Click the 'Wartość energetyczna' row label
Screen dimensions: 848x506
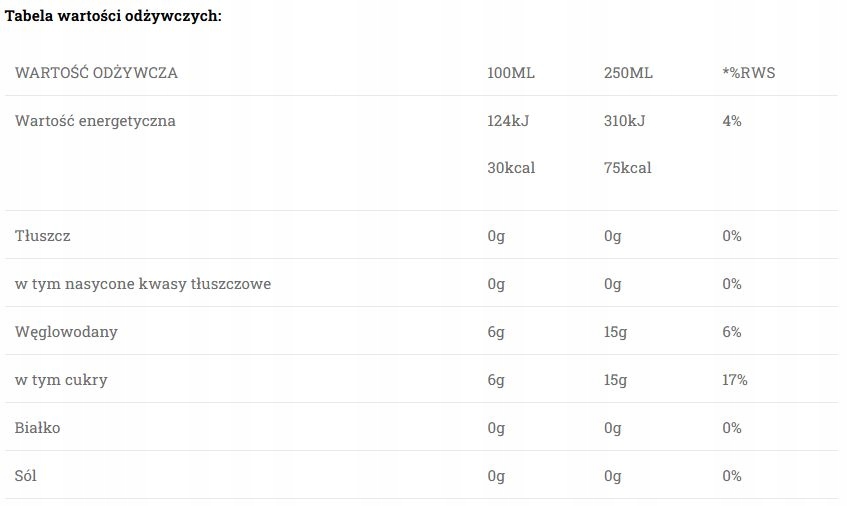(95, 121)
